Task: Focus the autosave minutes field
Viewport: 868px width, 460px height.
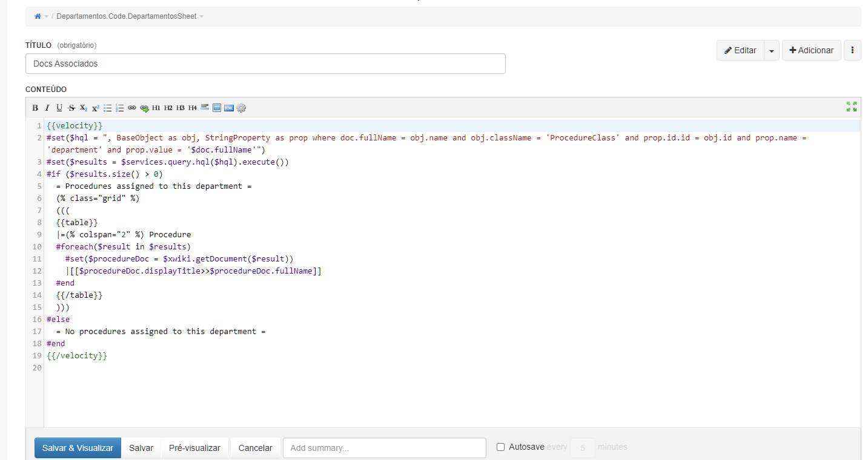Action: [583, 448]
